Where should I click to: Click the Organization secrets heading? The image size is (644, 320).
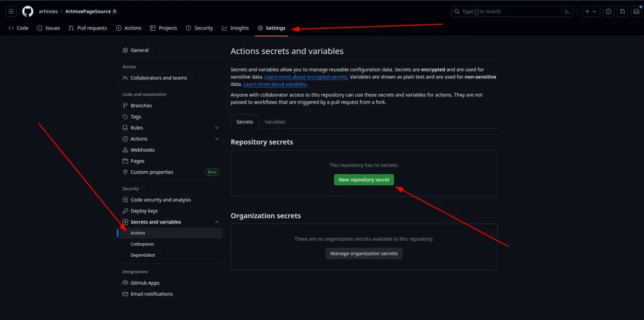pos(266,216)
